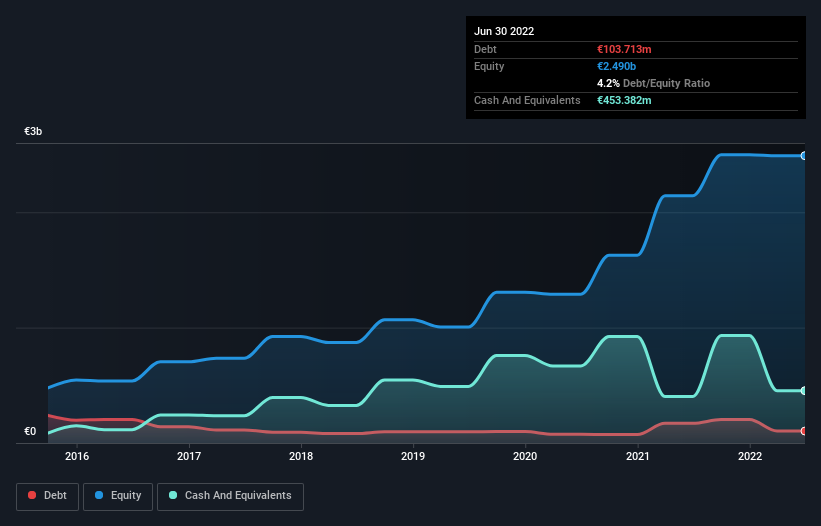Toggle the Equity series legend button
This screenshot has height=526, width=821.
point(118,496)
